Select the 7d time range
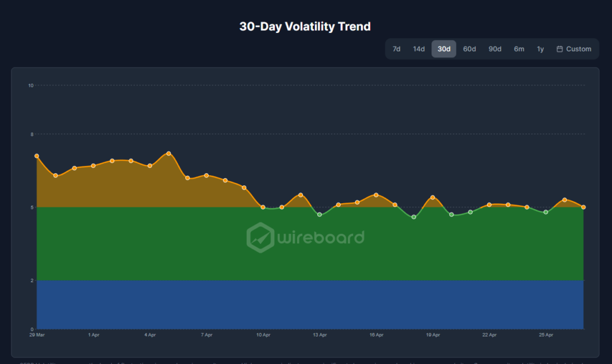612x364 pixels. click(396, 49)
